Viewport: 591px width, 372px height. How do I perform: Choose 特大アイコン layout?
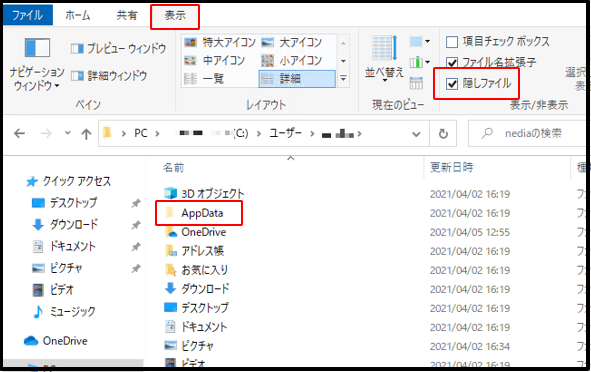tap(220, 42)
